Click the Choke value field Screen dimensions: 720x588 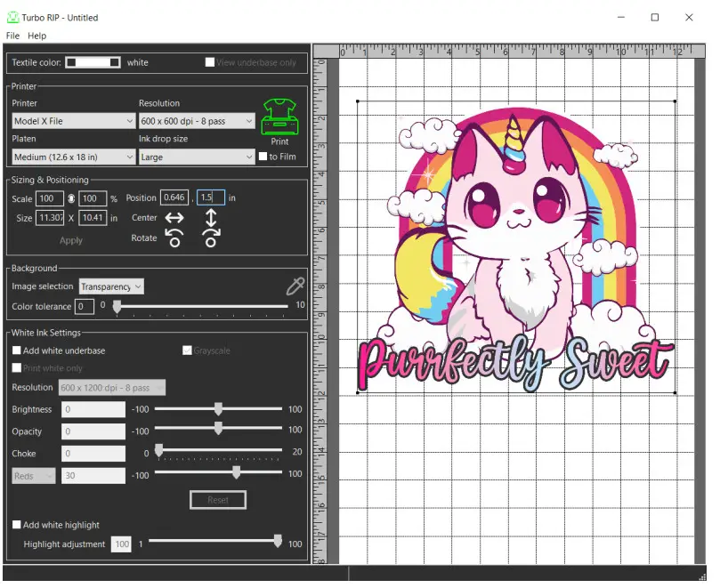click(x=93, y=454)
